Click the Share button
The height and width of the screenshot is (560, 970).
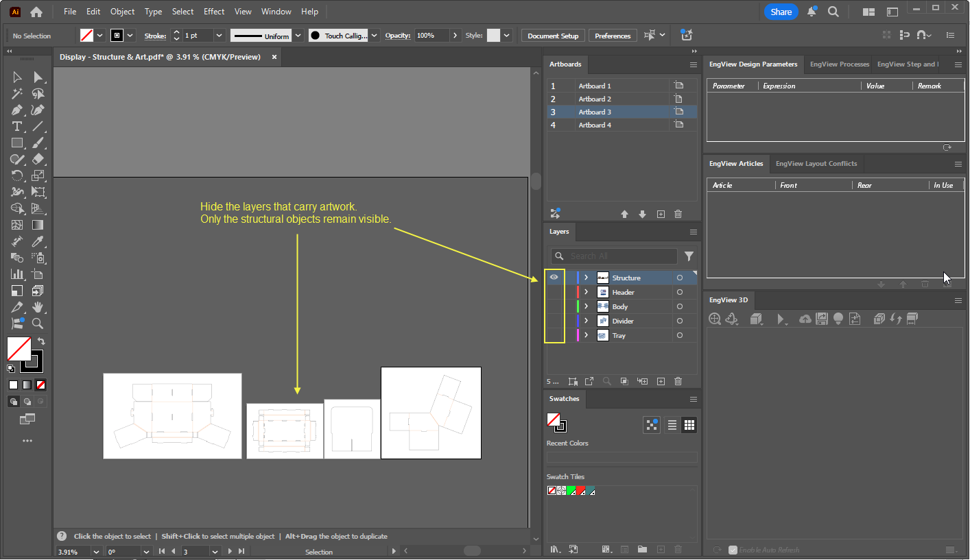coord(781,12)
